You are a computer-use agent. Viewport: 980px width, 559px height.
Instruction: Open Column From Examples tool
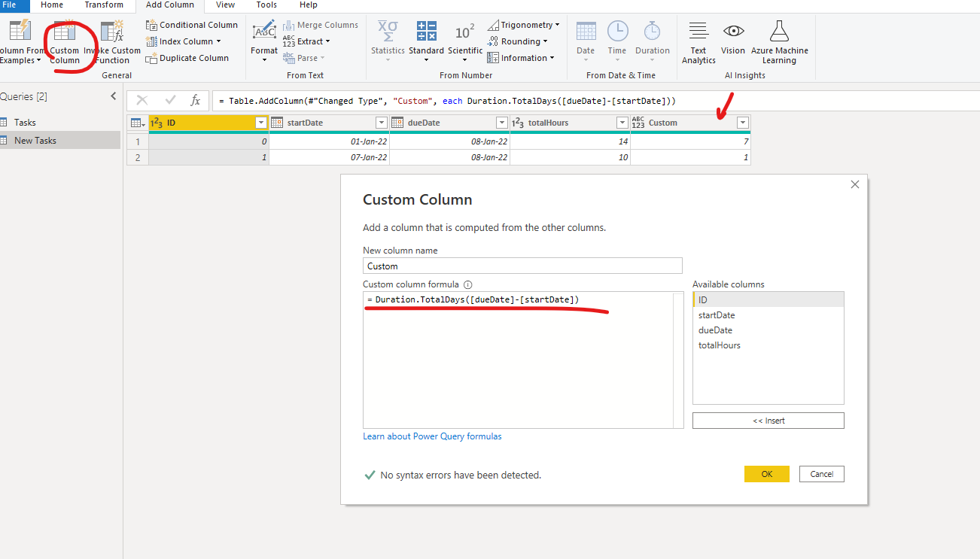click(21, 41)
